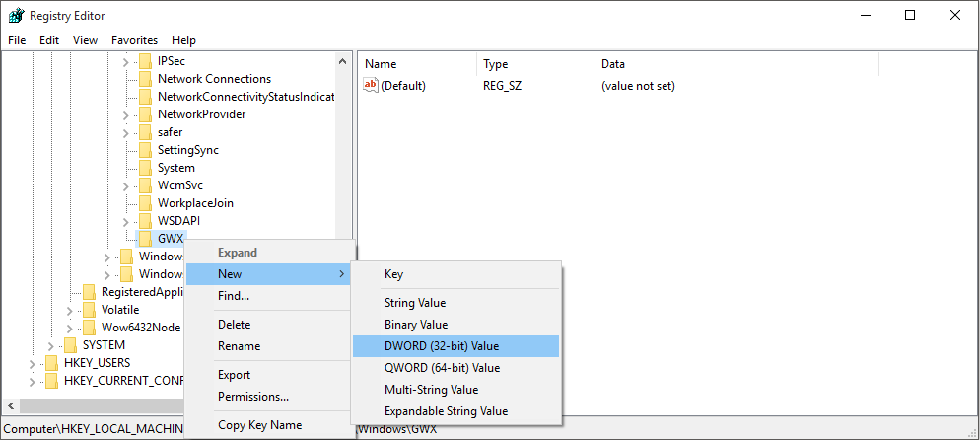Select Permissions... in context menu
Viewport: 980px width, 440px height.
click(252, 397)
